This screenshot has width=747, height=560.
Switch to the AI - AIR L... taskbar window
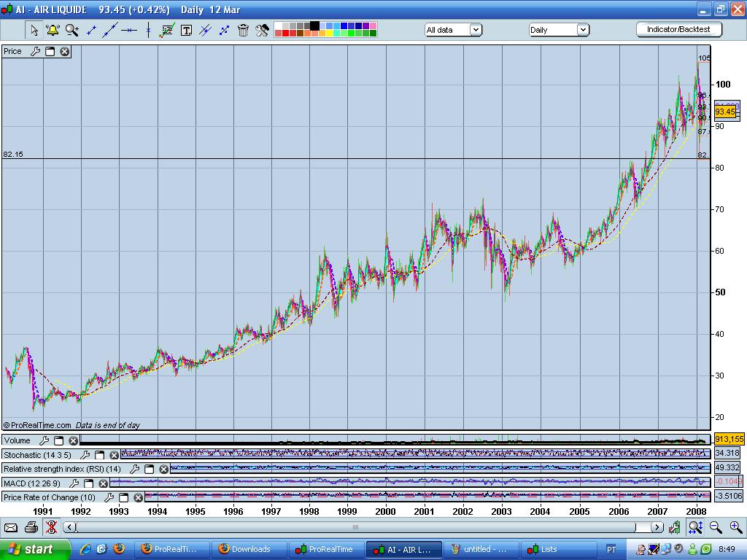tap(404, 550)
